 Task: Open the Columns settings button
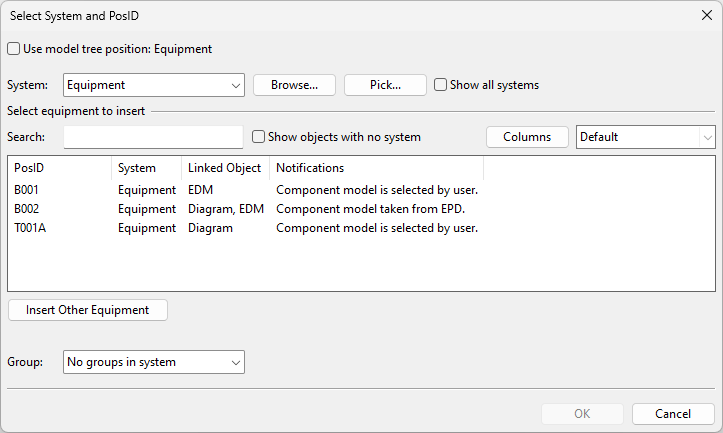coord(527,137)
